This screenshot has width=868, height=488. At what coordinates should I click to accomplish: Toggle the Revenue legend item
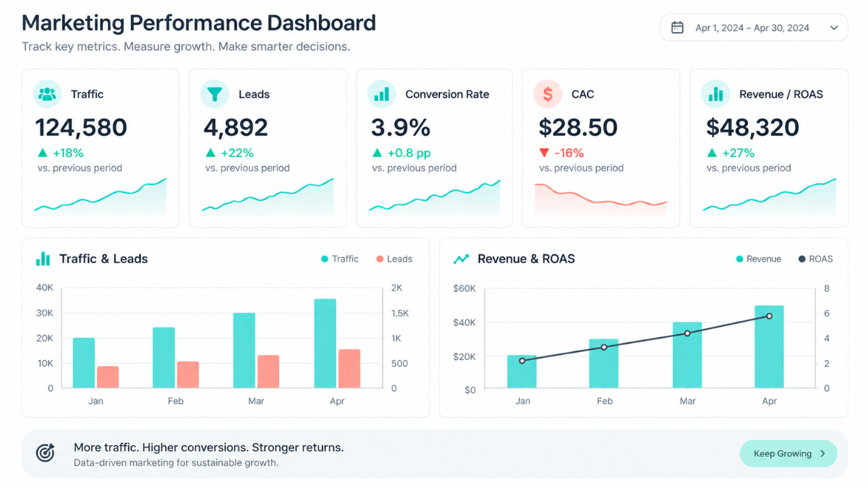tap(759, 259)
